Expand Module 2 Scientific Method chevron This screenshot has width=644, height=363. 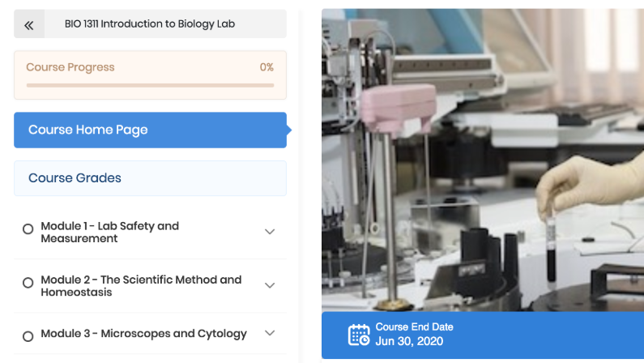click(270, 285)
